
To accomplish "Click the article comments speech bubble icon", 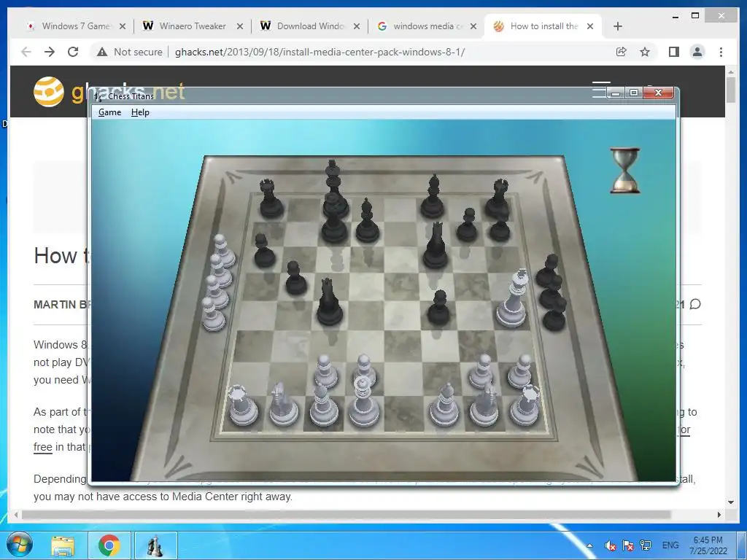I will click(695, 304).
